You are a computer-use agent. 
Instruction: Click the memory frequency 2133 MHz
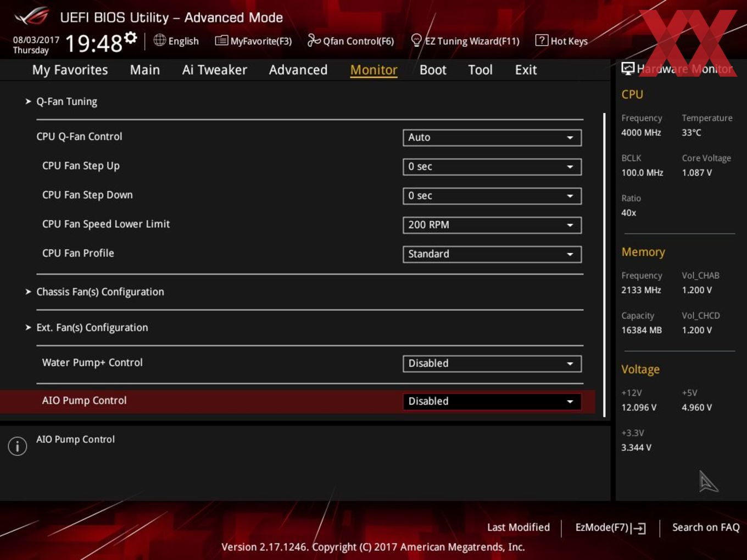point(641,290)
